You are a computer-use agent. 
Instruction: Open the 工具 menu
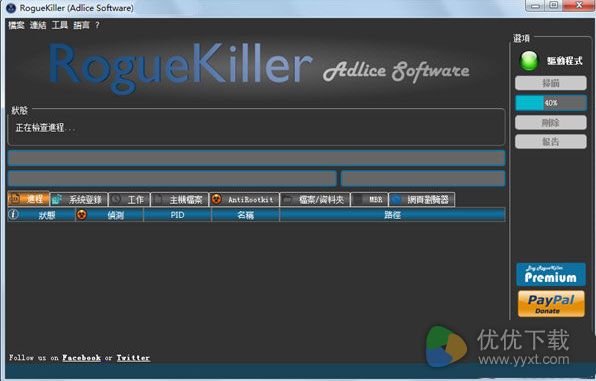(x=60, y=25)
